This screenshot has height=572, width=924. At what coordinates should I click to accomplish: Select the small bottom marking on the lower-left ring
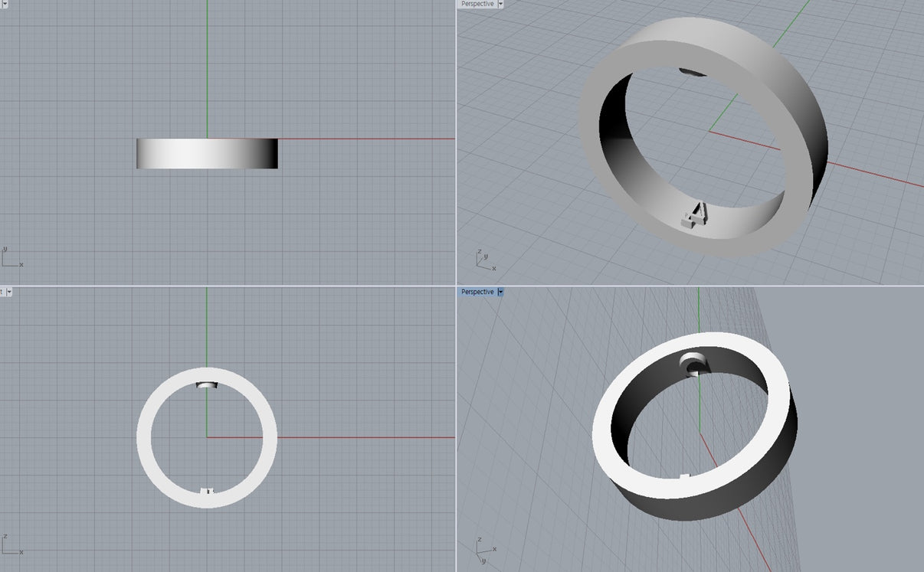click(x=206, y=490)
